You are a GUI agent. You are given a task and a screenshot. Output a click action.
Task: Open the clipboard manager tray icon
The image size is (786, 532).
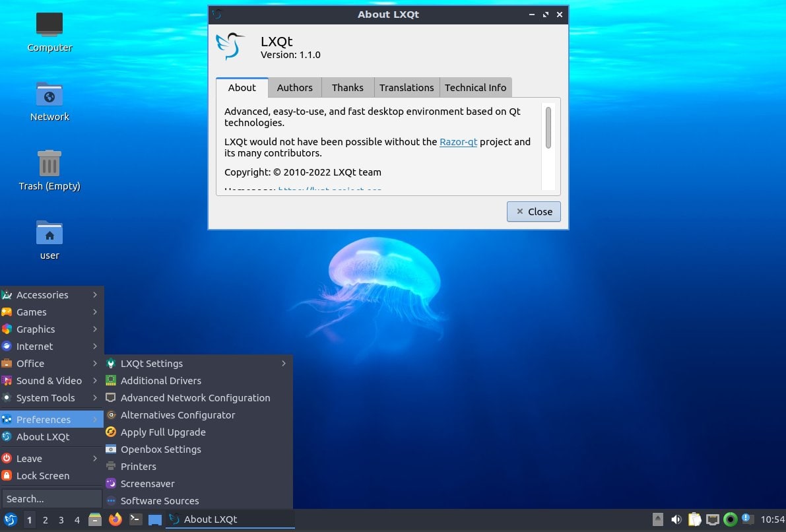(694, 519)
